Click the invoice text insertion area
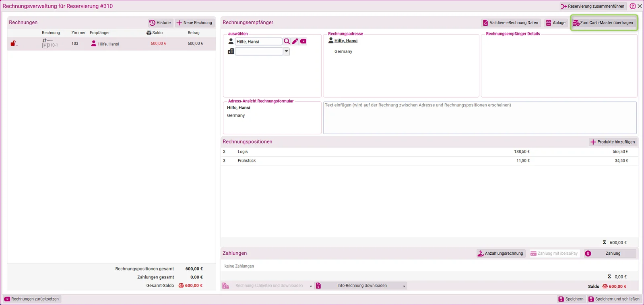644x305 pixels. [x=480, y=118]
